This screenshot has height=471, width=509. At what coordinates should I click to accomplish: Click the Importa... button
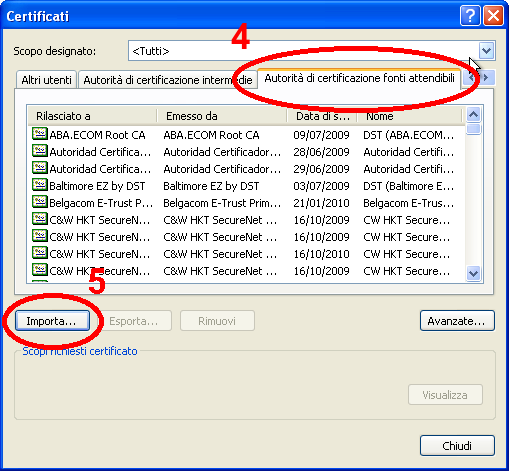tap(52, 321)
